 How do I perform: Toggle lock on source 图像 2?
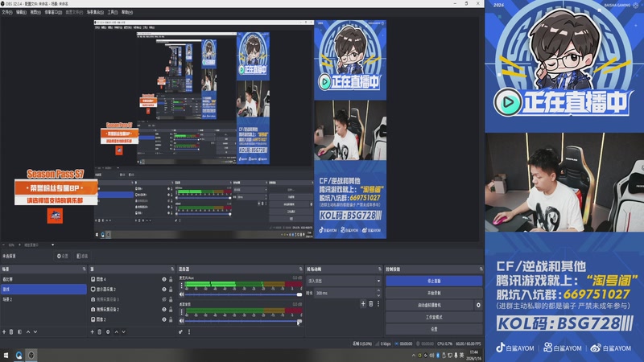coord(171,319)
